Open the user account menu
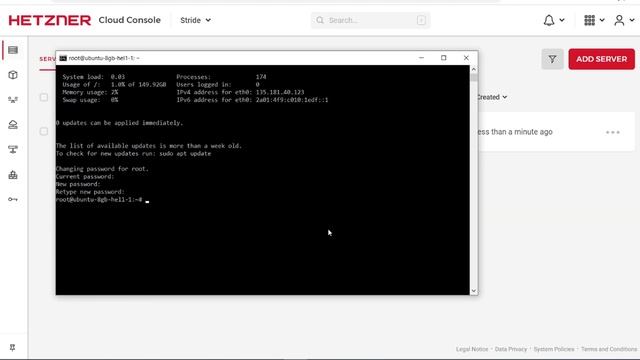Viewport: 640px width, 360px height. pyautogui.click(x=619, y=20)
